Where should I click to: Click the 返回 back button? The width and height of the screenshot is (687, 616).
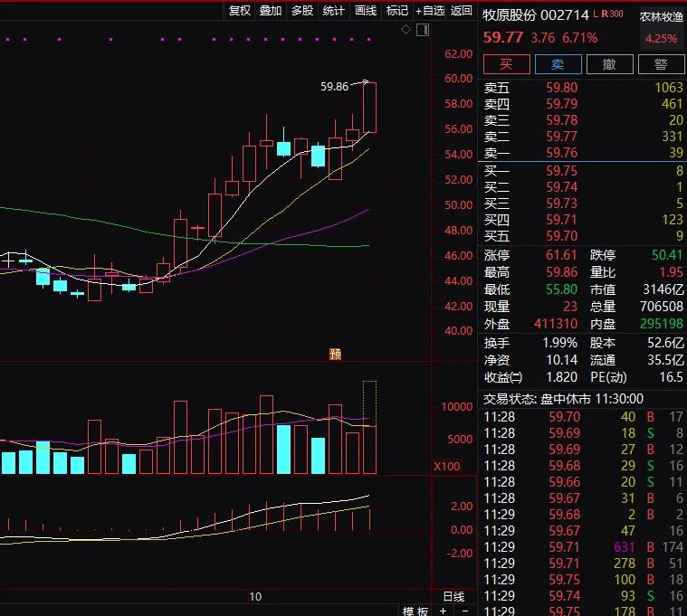tap(462, 11)
